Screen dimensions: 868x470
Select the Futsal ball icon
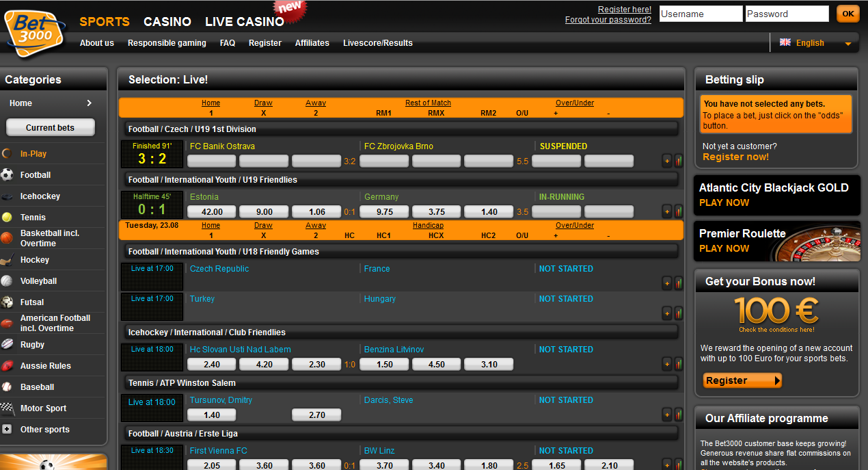[x=7, y=302]
